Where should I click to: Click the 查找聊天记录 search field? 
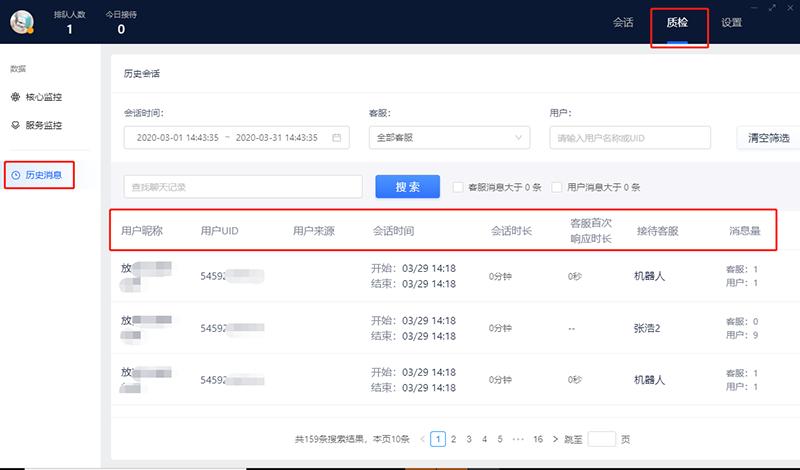(242, 187)
